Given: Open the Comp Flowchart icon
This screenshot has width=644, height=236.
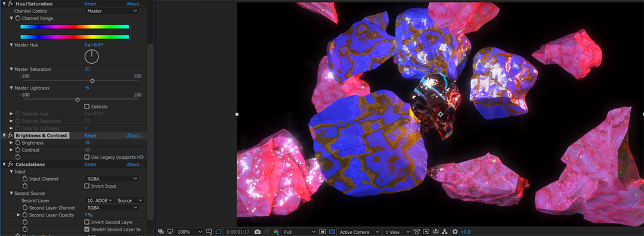Looking at the screenshot, I should (x=445, y=232).
